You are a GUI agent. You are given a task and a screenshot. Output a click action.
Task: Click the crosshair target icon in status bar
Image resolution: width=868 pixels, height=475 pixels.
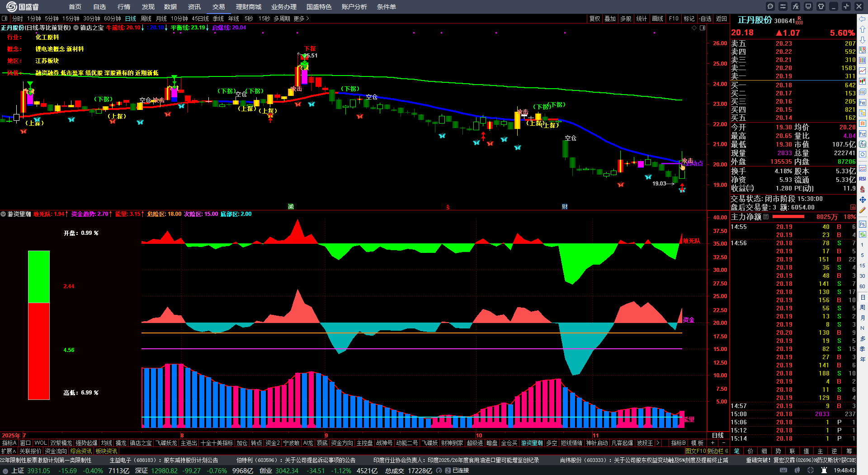811,470
